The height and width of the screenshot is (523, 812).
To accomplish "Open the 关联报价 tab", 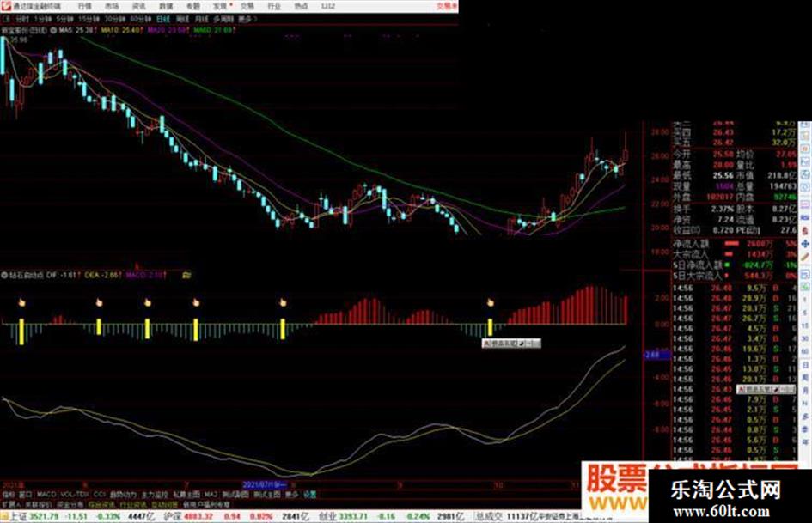I will [x=39, y=504].
